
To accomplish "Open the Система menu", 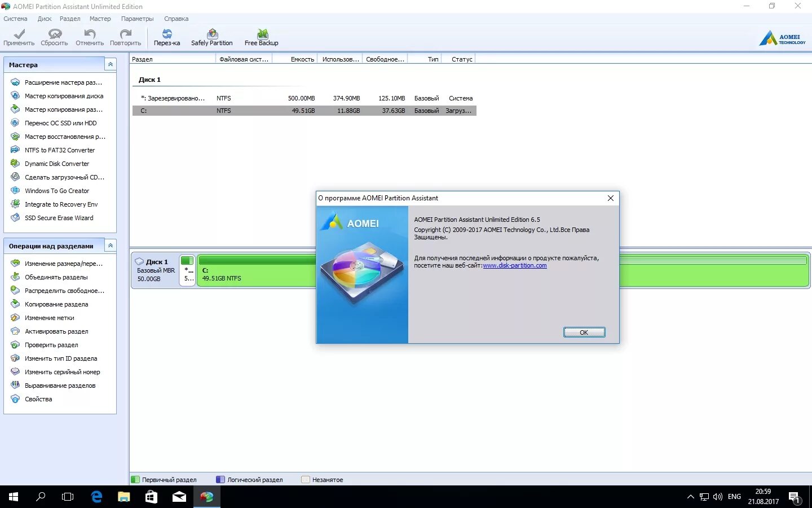I will click(x=15, y=19).
